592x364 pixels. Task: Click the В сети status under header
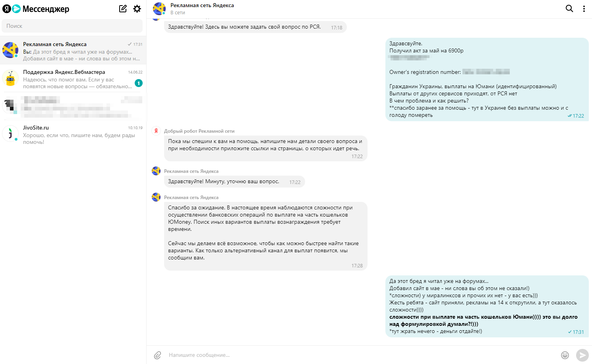[178, 13]
